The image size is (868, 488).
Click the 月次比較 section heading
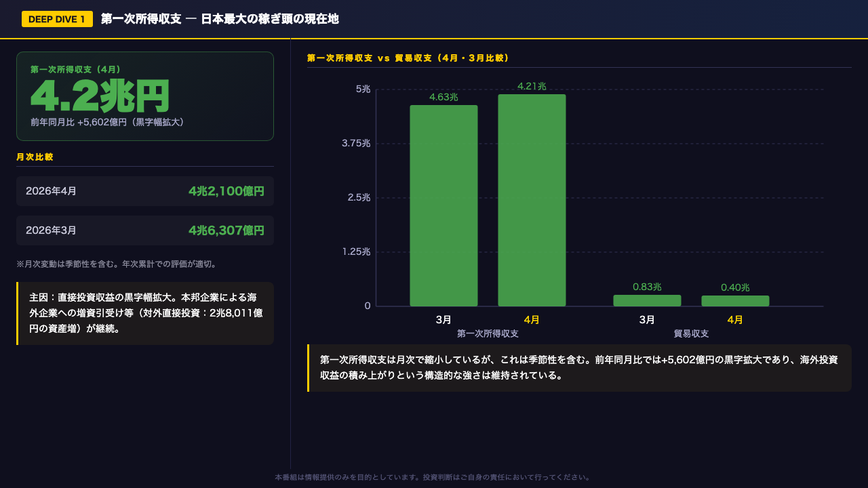[x=35, y=157]
